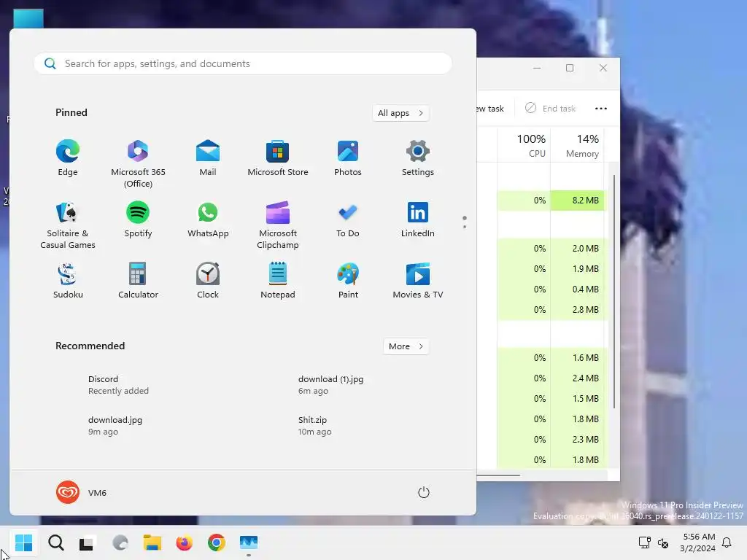Image resolution: width=747 pixels, height=560 pixels.
Task: Launch the Paint app
Action: coord(348,281)
